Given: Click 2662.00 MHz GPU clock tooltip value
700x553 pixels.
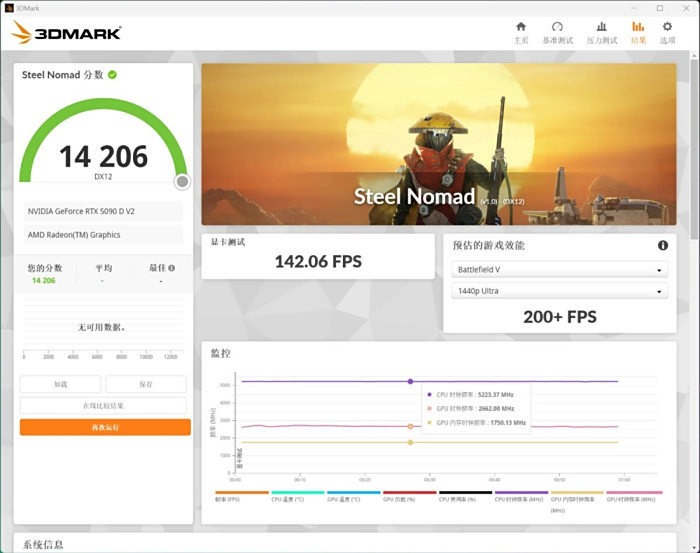Looking at the screenshot, I should pyautogui.click(x=496, y=408).
